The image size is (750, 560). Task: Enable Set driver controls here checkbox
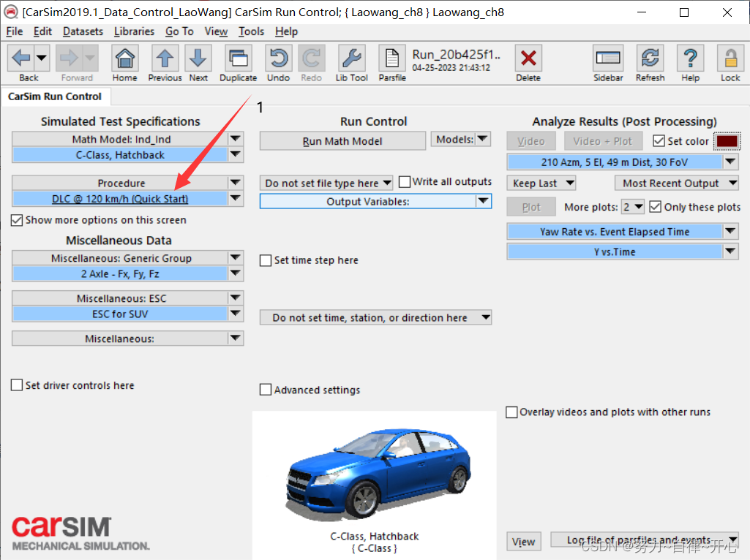(x=17, y=385)
